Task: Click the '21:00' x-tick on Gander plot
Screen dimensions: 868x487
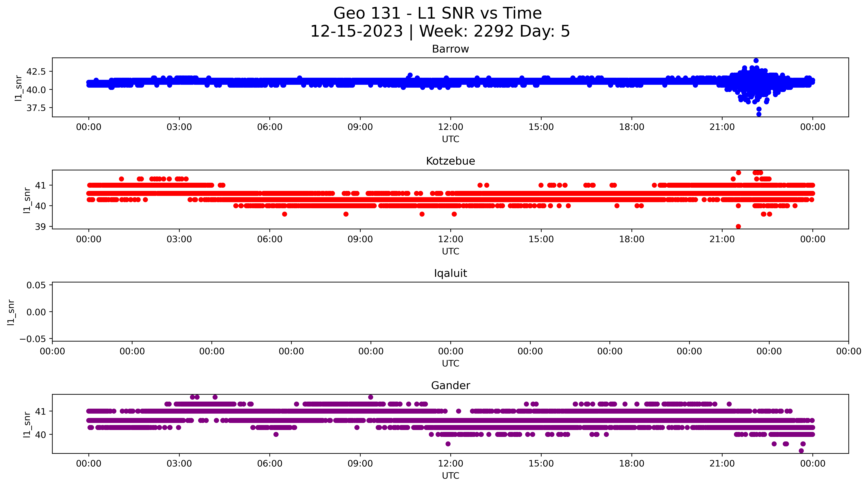Action: [722, 464]
